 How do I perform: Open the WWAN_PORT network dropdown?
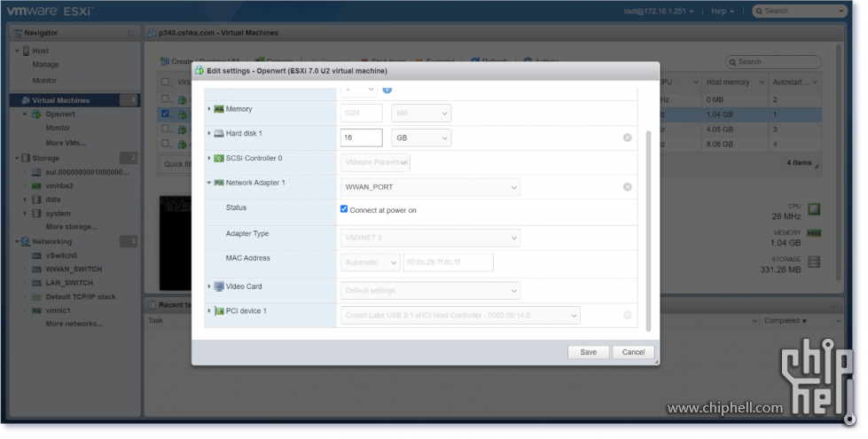click(430, 187)
